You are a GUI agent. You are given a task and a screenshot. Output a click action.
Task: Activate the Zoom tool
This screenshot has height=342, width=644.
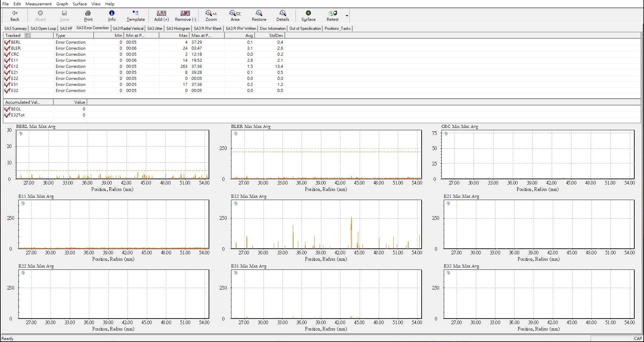(x=211, y=15)
